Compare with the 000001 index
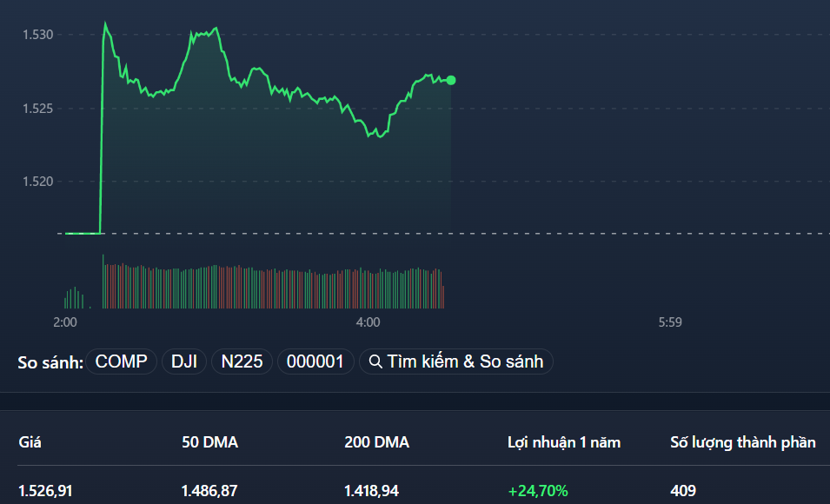Viewport: 830px width, 504px height. tap(315, 361)
